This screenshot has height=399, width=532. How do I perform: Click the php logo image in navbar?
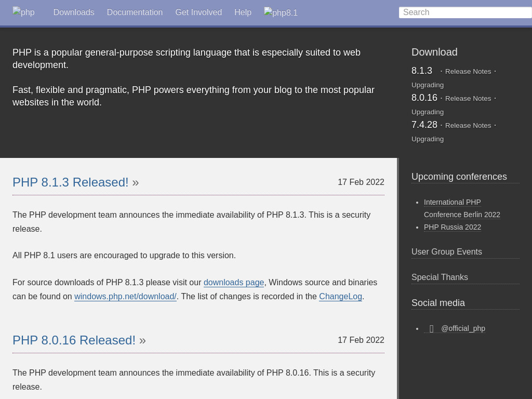pyautogui.click(x=23, y=12)
